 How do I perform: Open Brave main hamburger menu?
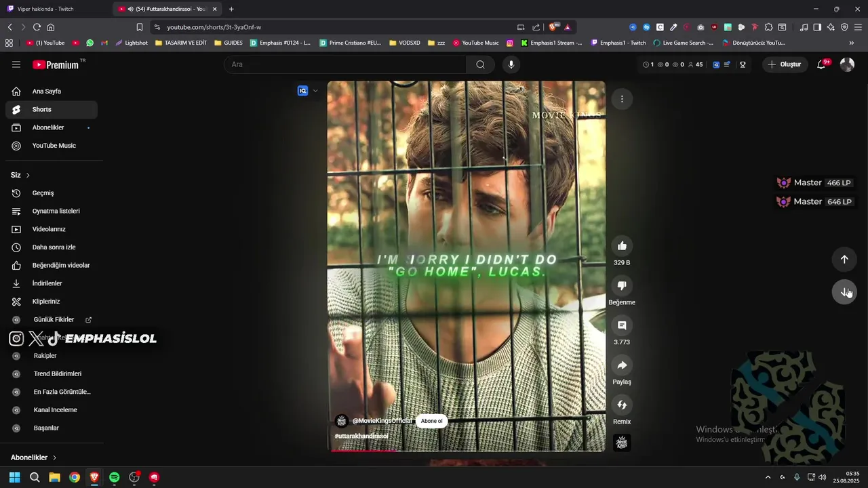pyautogui.click(x=858, y=27)
